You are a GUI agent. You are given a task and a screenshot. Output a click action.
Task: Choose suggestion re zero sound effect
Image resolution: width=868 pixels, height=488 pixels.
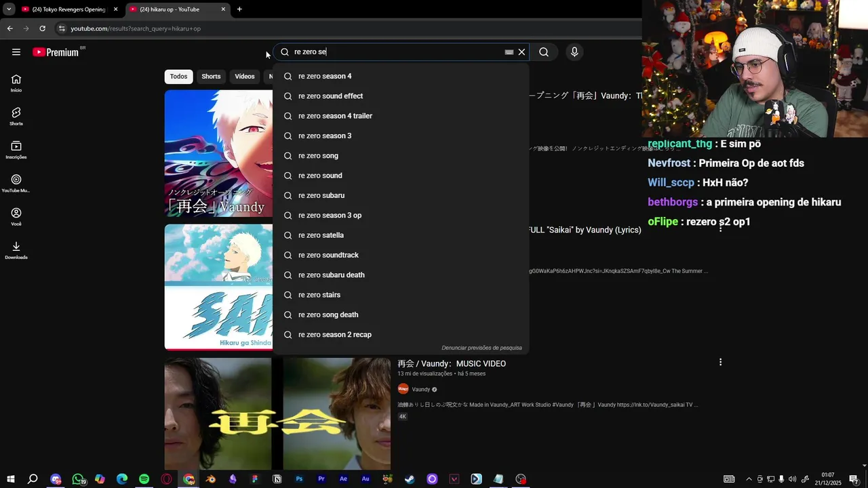point(401,96)
